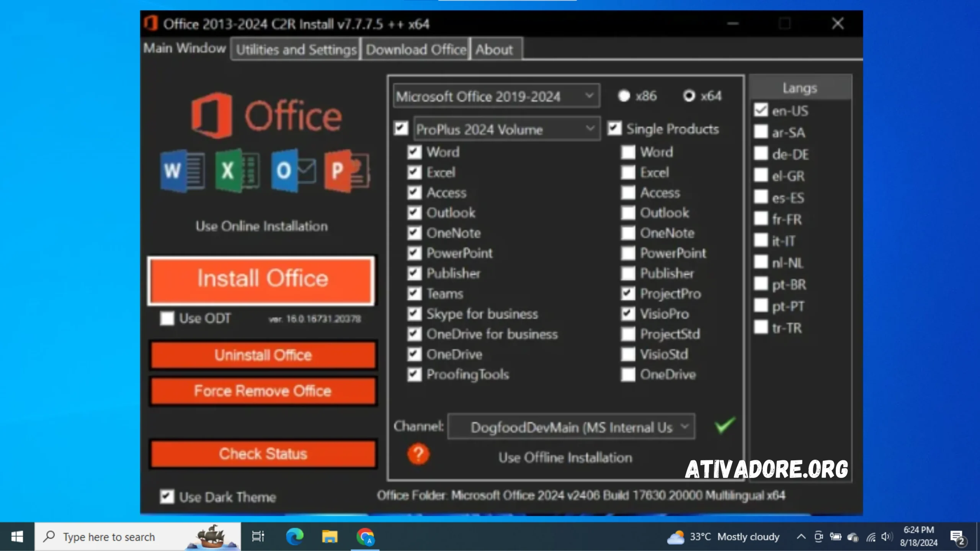Screen dimensions: 980x551
Task: Open the About tab
Action: (496, 49)
